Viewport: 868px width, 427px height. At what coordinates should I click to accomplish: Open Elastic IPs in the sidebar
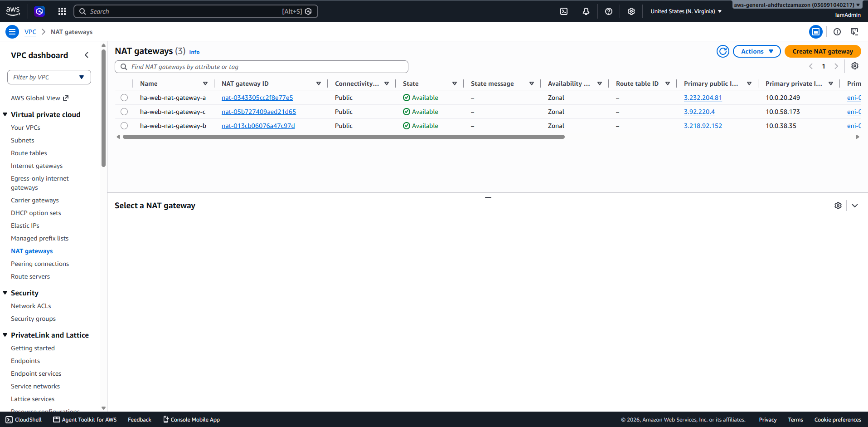(25, 226)
